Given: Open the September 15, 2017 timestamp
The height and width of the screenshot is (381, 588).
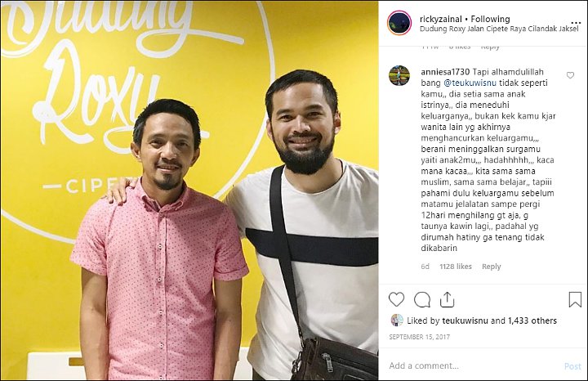Looking at the screenshot, I should (x=419, y=337).
